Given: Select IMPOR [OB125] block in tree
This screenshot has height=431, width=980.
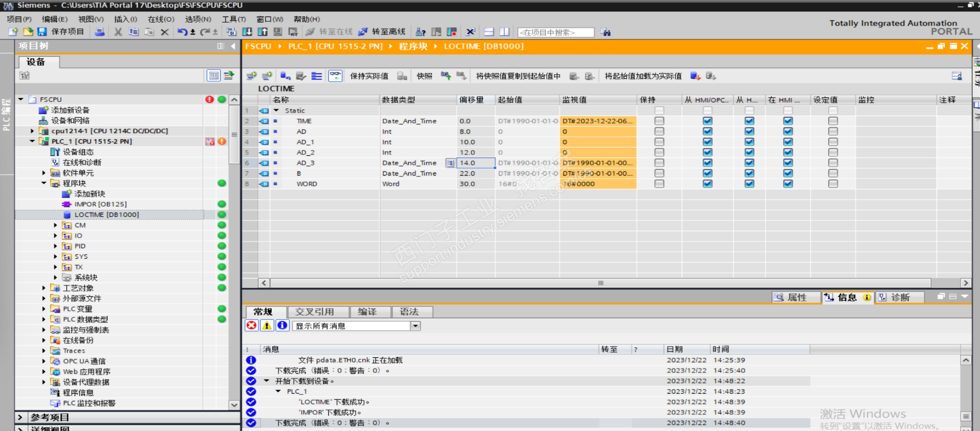Looking at the screenshot, I should pyautogui.click(x=100, y=204).
